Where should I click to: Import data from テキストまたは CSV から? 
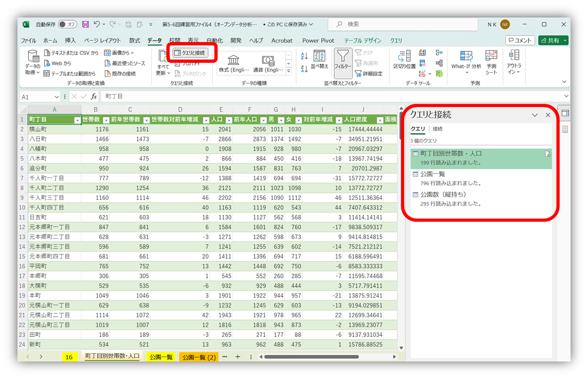71,53
